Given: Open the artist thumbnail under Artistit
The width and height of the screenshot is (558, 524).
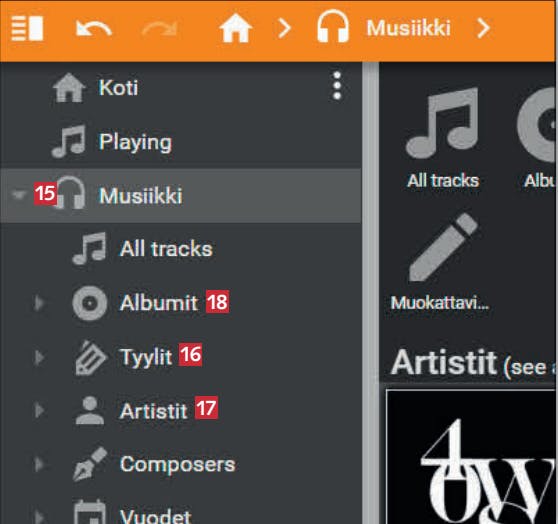Looking at the screenshot, I should [470, 457].
